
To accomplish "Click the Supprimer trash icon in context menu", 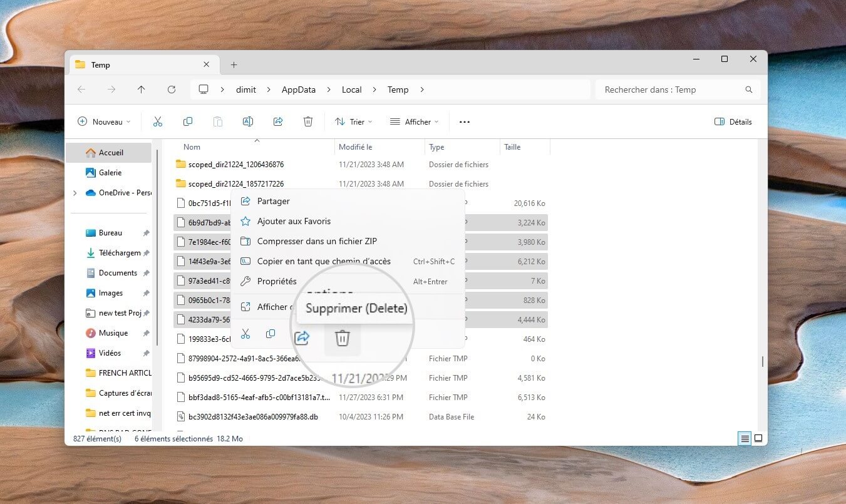I will coord(342,338).
